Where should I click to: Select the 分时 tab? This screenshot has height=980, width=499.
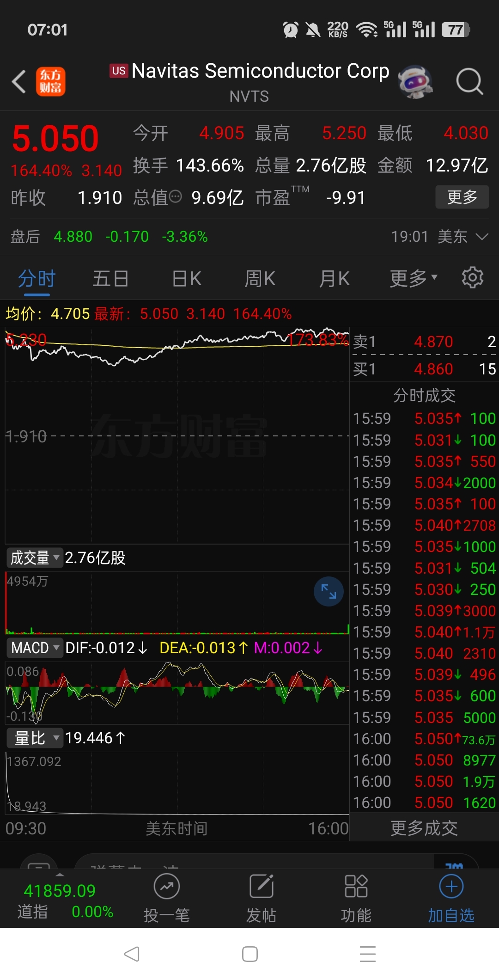click(37, 279)
